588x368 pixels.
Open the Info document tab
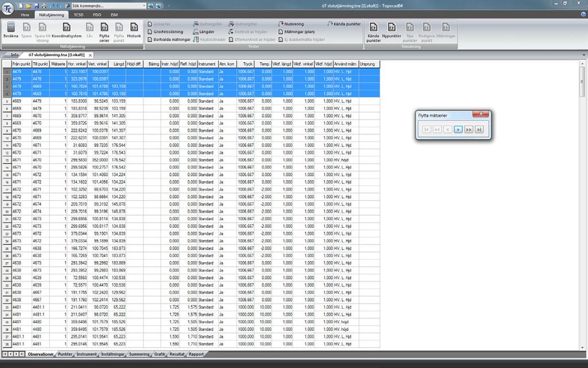(x=14, y=55)
